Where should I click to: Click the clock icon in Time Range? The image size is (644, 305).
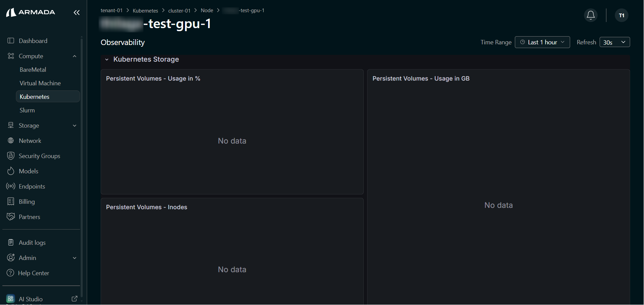pos(523,42)
